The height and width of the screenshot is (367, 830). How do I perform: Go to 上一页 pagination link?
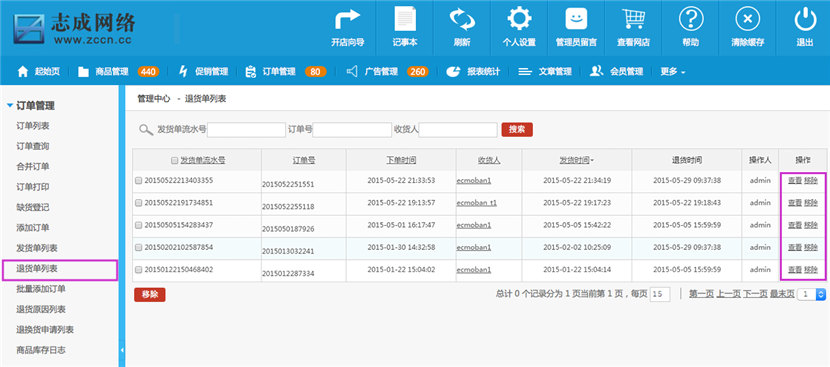pyautogui.click(x=728, y=294)
